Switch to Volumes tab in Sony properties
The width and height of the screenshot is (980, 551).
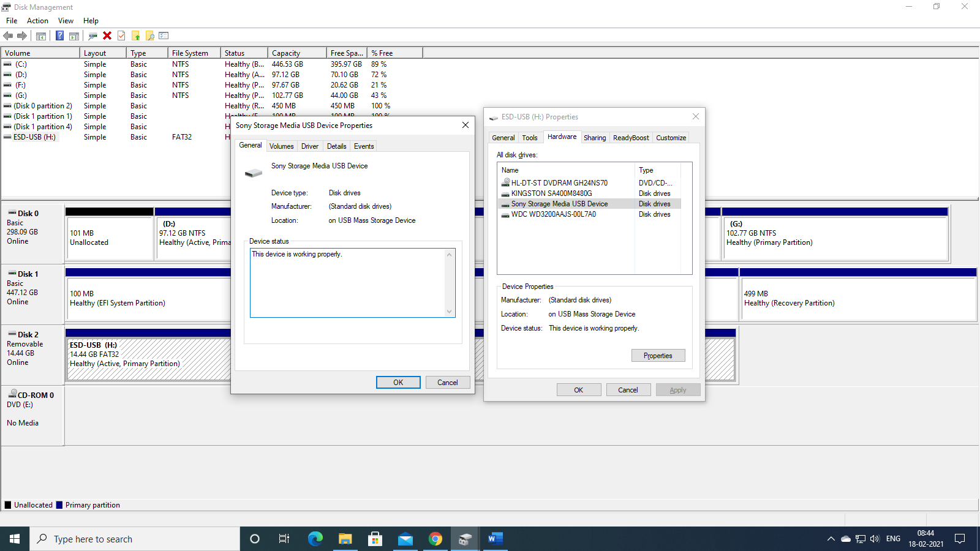[281, 146]
